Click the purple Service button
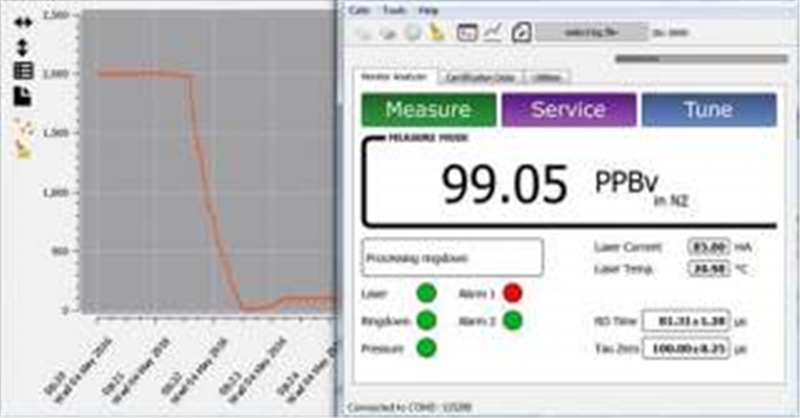 point(569,109)
